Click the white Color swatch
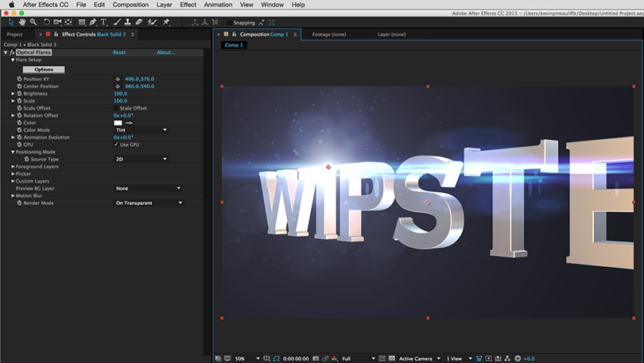The image size is (644, 363). (x=118, y=123)
